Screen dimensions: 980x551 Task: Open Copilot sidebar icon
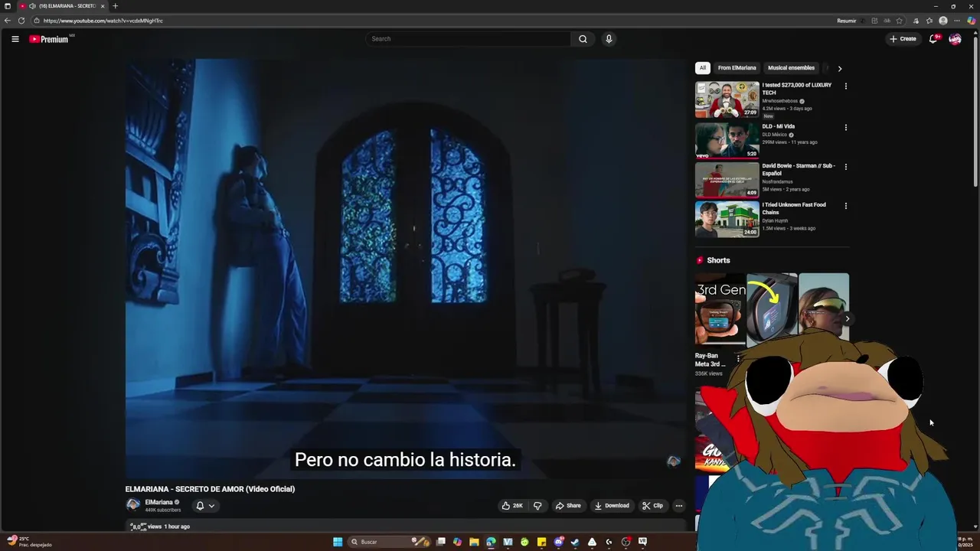click(971, 21)
